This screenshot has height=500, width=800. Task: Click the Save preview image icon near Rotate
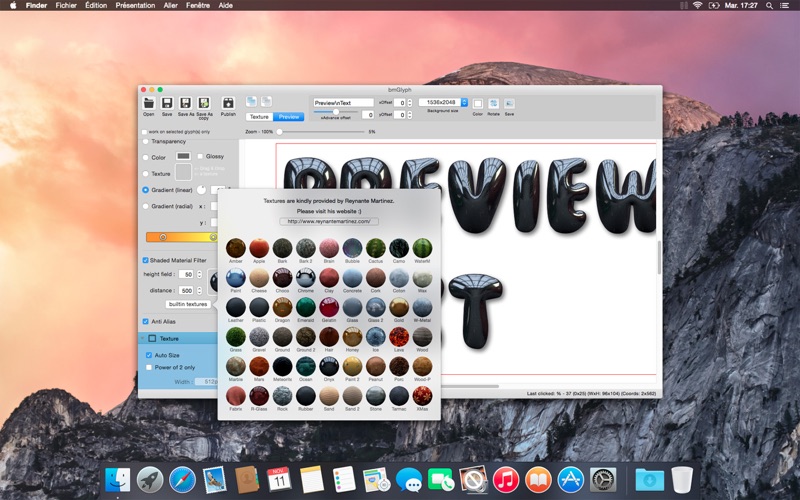tap(509, 104)
